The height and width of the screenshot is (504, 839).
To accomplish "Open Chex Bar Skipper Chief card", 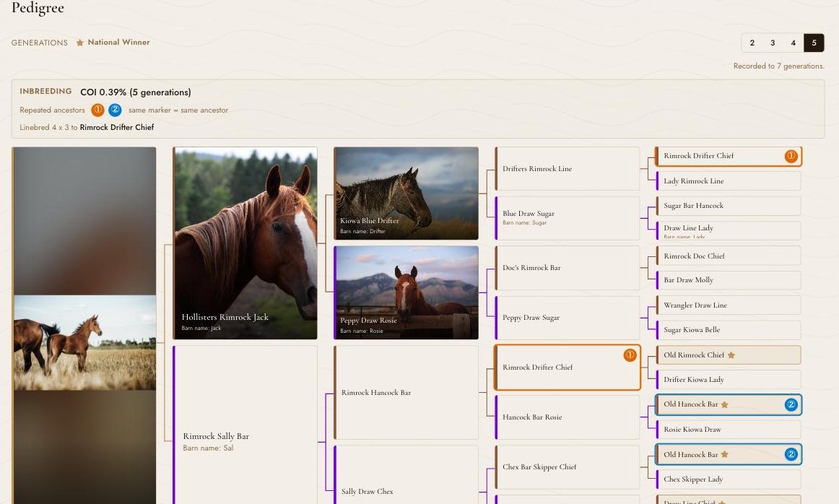I will (x=568, y=467).
